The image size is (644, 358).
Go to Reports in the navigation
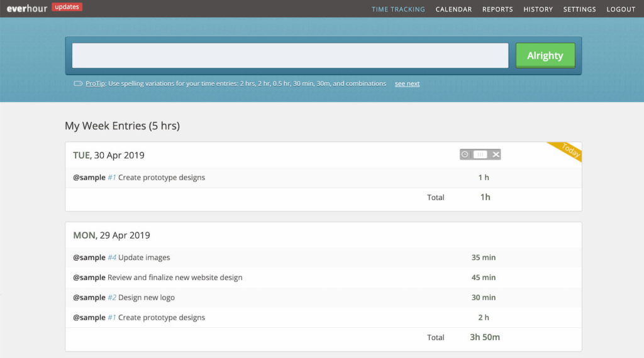click(x=497, y=9)
